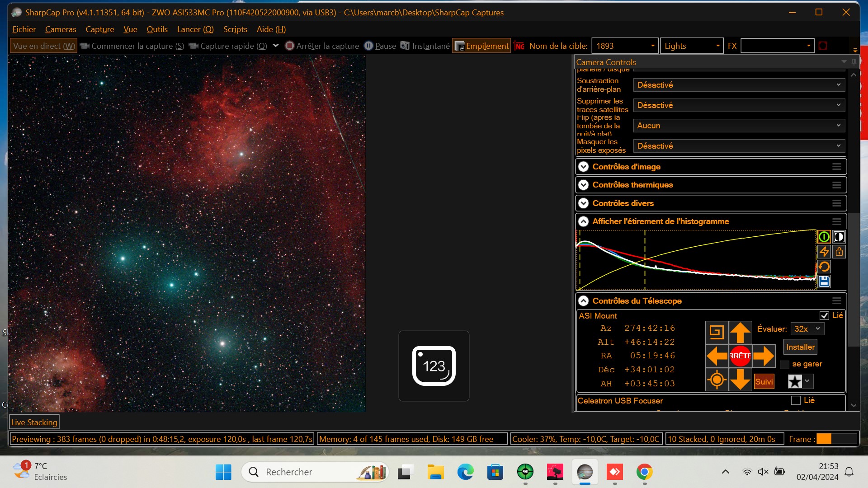
Task: Open the Aide (H) menu
Action: point(271,29)
